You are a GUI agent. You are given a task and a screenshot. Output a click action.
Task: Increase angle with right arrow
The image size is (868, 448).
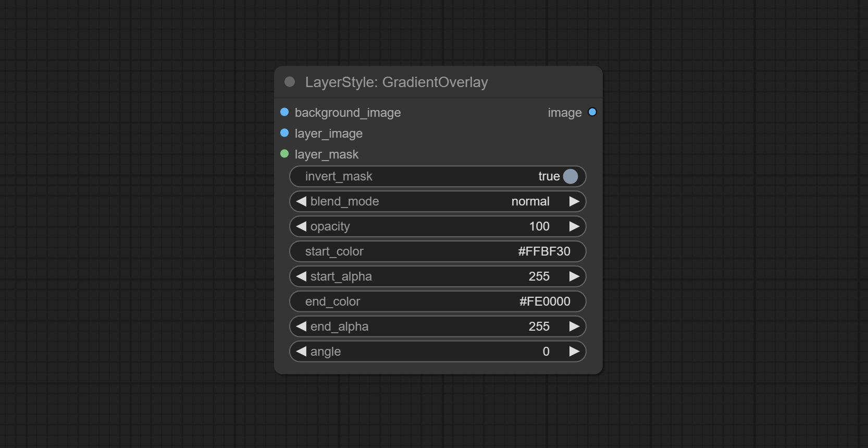574,352
